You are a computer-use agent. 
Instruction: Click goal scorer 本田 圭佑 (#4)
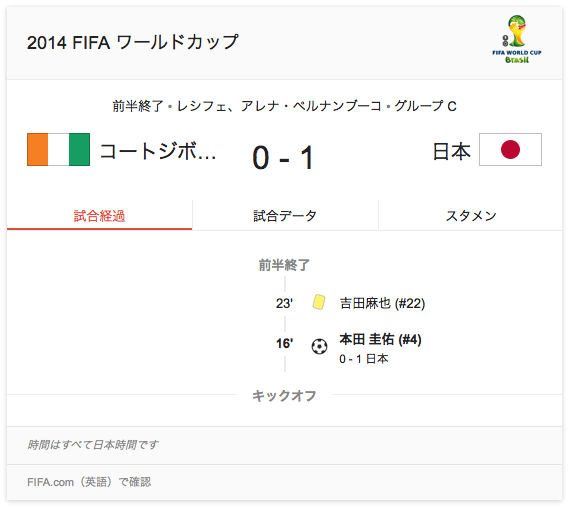[380, 339]
